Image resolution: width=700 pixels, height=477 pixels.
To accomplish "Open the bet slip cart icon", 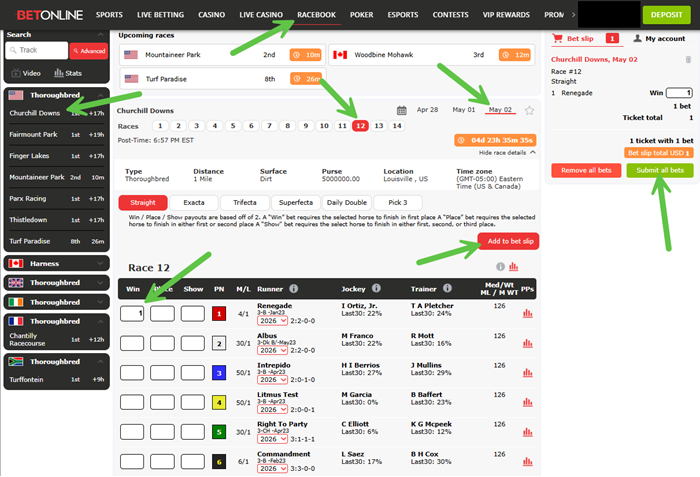I will coord(557,38).
